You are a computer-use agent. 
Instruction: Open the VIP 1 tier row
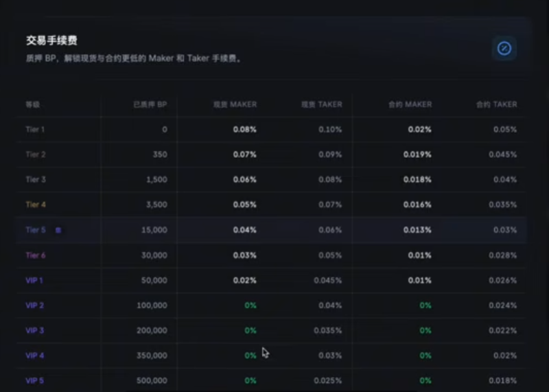[x=271, y=280]
